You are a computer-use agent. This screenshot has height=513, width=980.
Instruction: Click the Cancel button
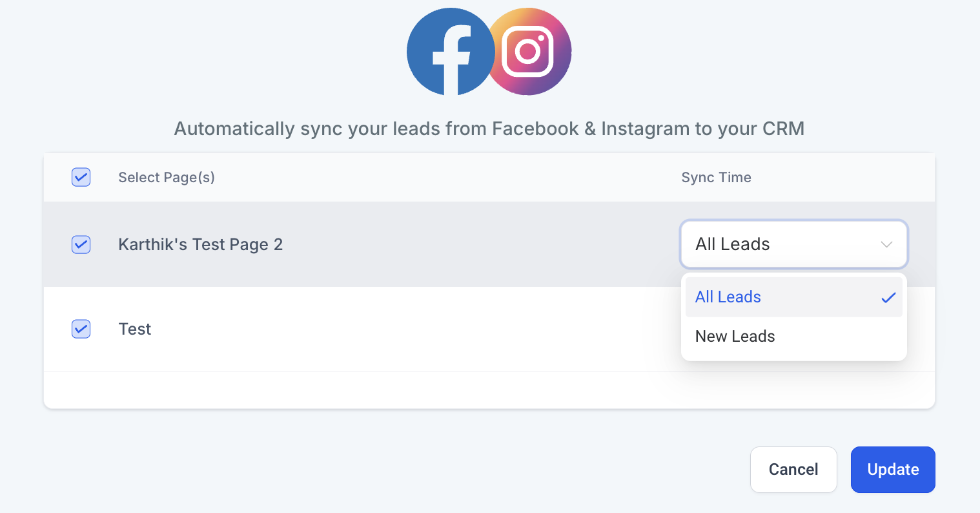[793, 470]
